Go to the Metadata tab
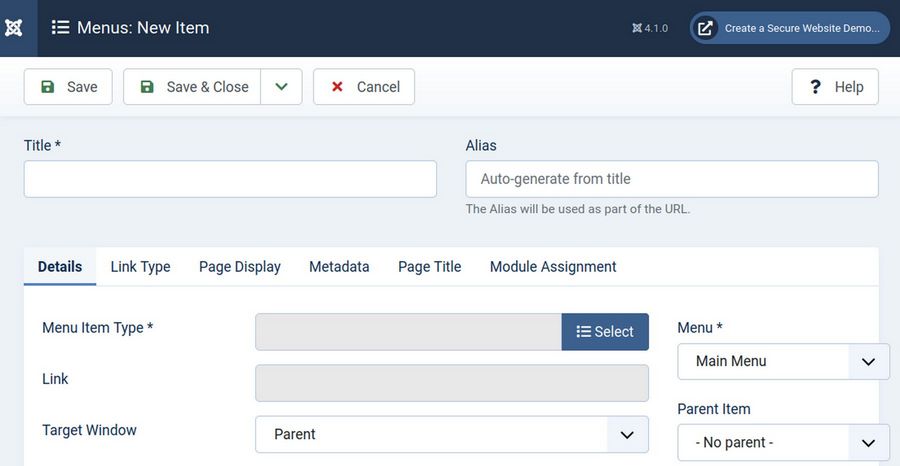 pyautogui.click(x=339, y=267)
